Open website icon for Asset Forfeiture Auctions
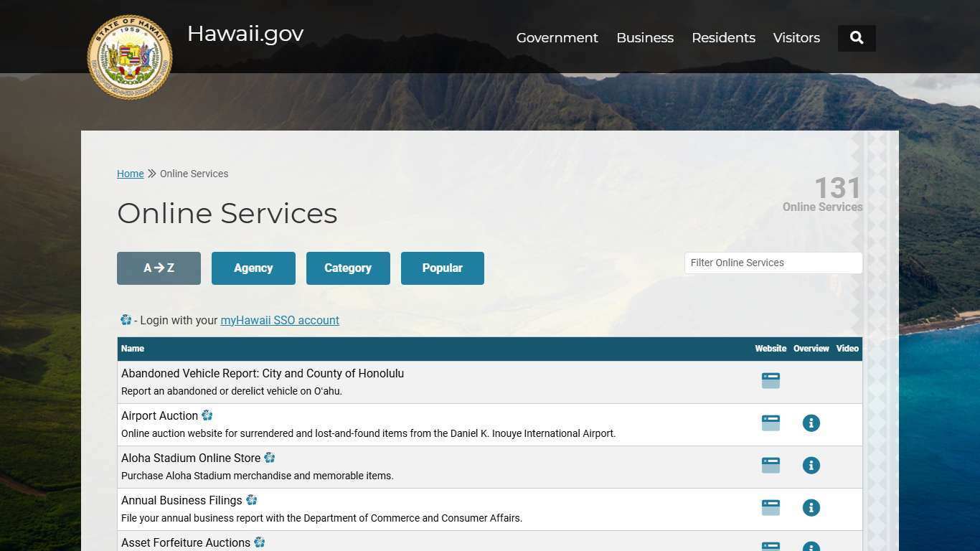 click(771, 545)
